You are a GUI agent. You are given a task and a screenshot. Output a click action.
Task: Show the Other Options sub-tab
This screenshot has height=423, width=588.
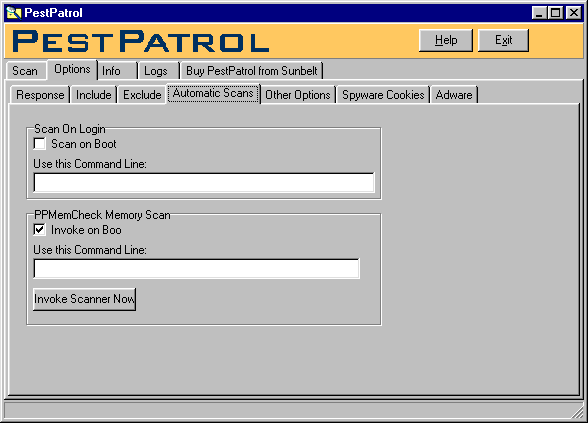tap(298, 95)
